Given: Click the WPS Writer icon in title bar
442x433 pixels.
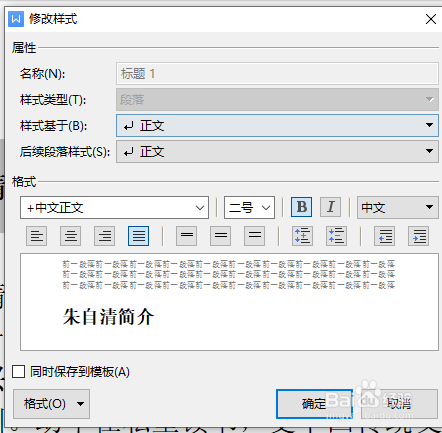Looking at the screenshot, I should point(16,19).
